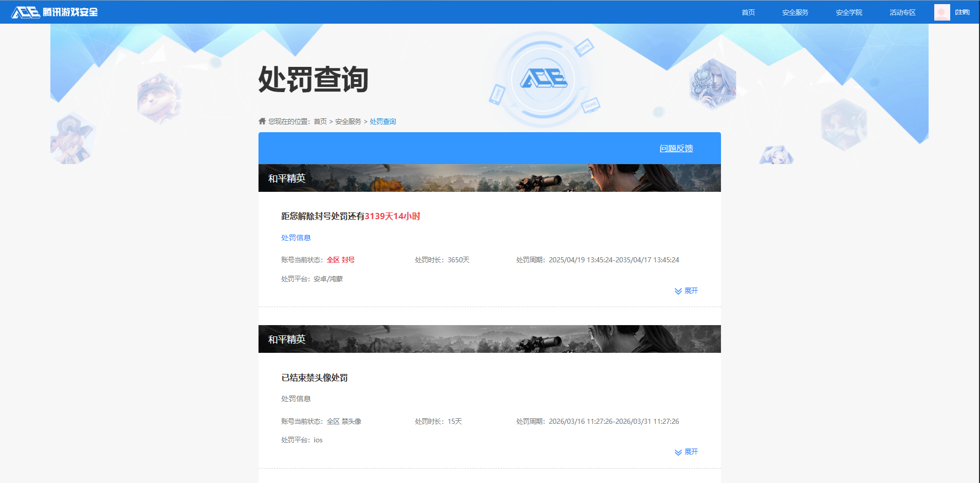980x483 pixels.
Task: Click the user avatar in header
Action: click(942, 12)
